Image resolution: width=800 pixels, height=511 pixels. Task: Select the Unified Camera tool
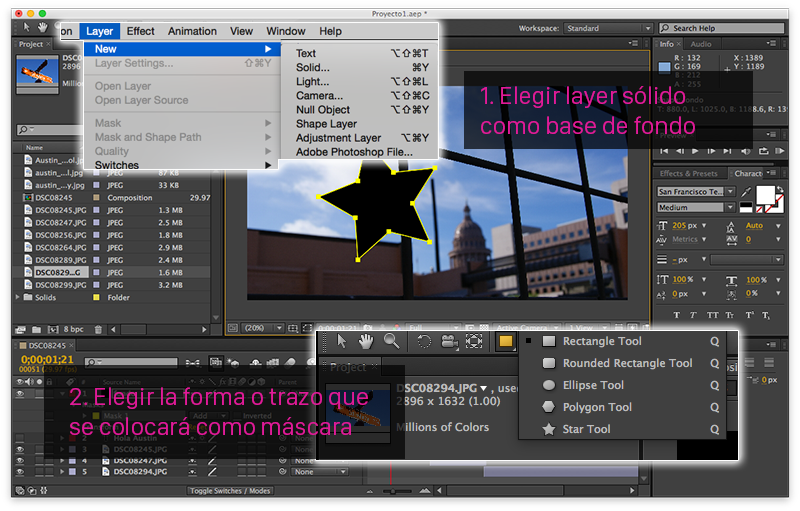click(x=449, y=341)
